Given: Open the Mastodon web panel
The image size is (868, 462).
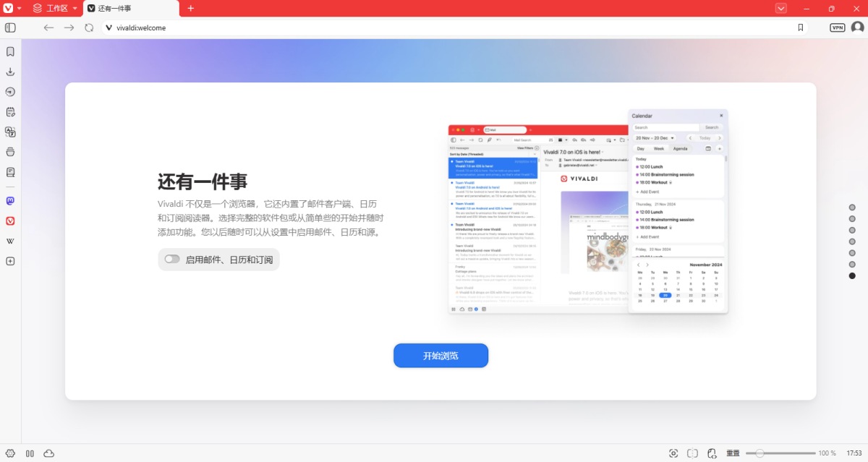Looking at the screenshot, I should tap(10, 200).
